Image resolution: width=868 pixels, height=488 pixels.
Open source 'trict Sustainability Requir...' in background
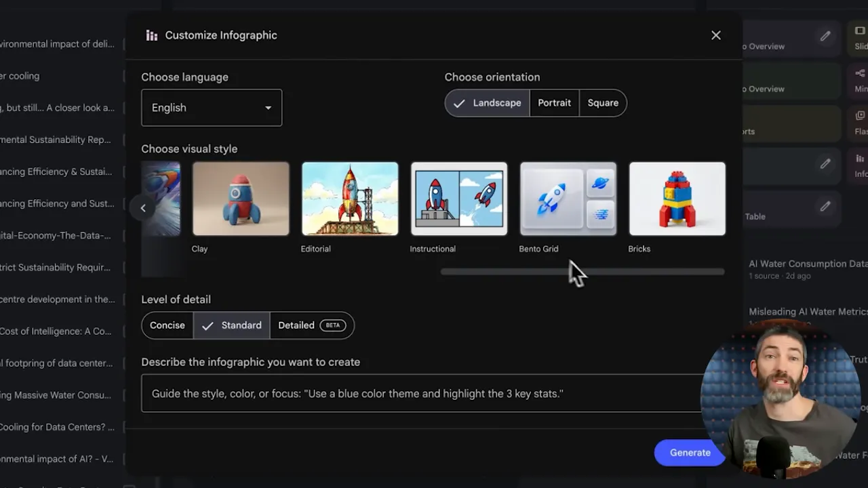[x=56, y=267]
